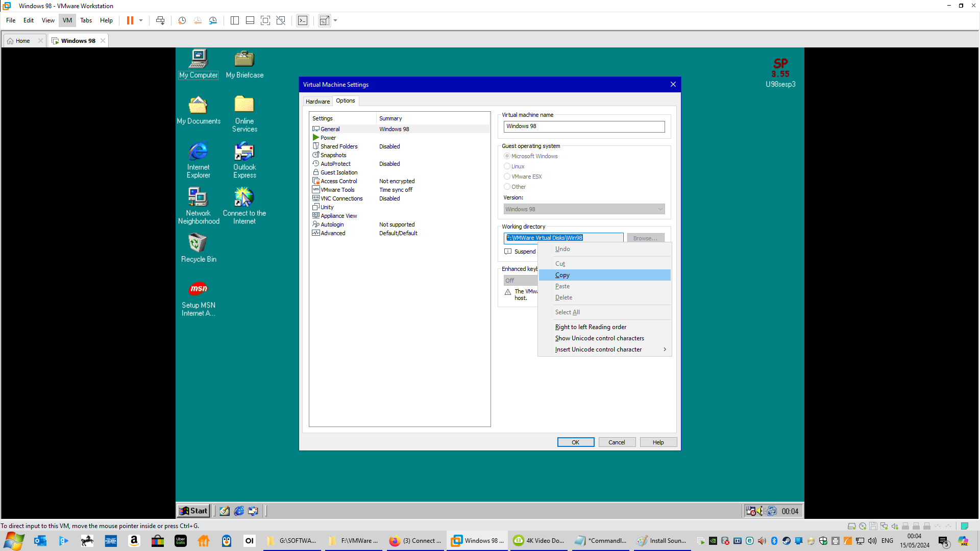Select Shared Folders in settings list
The width and height of the screenshot is (980, 551).
(339, 146)
